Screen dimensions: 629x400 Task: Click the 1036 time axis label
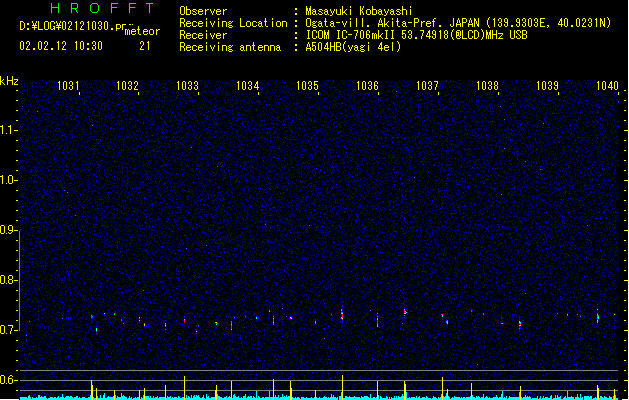367,86
